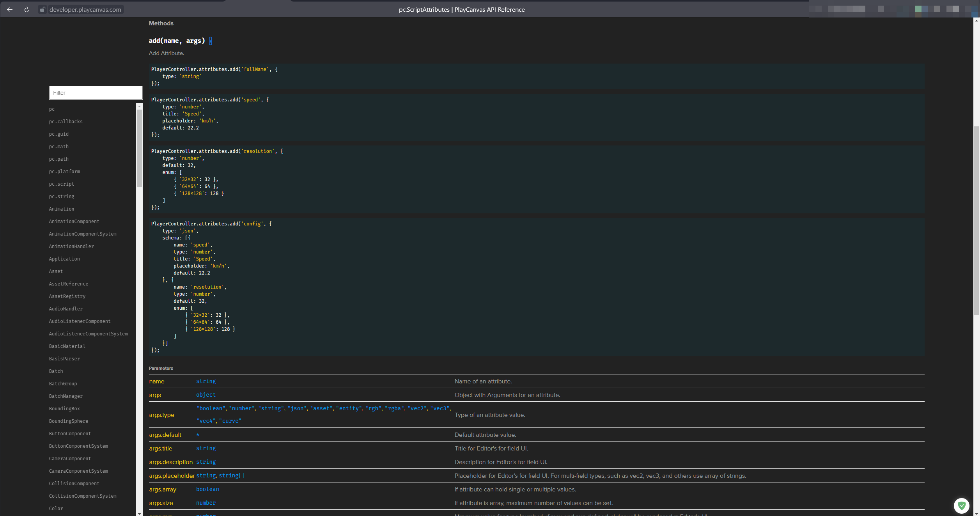Open the Animation class documentation

pos(61,209)
